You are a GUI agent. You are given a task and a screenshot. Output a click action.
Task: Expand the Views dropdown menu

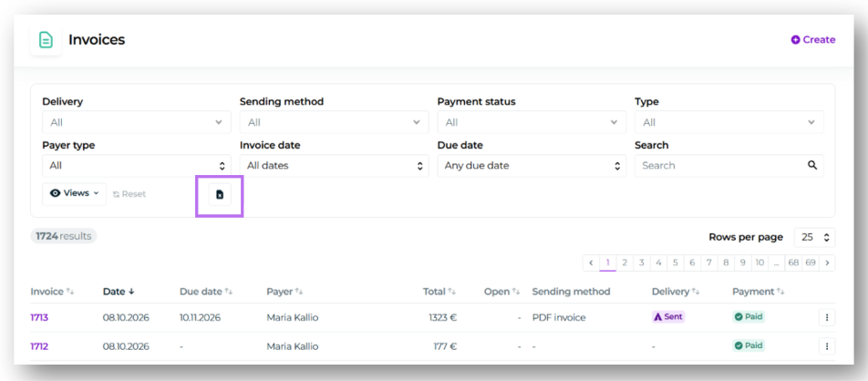point(74,194)
